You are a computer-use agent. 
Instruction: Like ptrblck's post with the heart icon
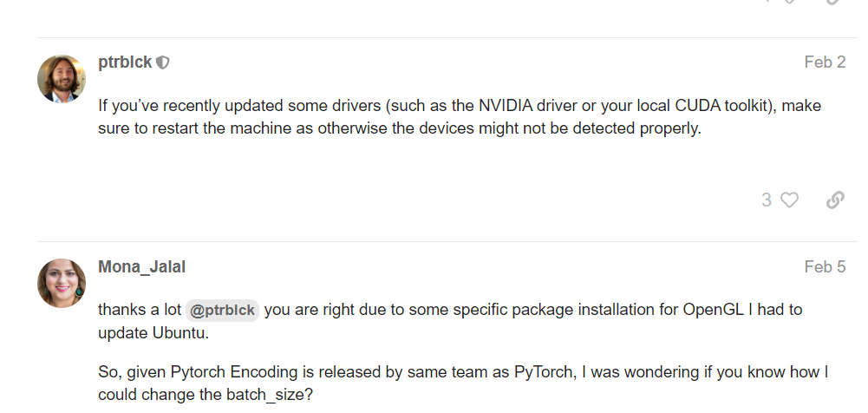click(x=789, y=200)
